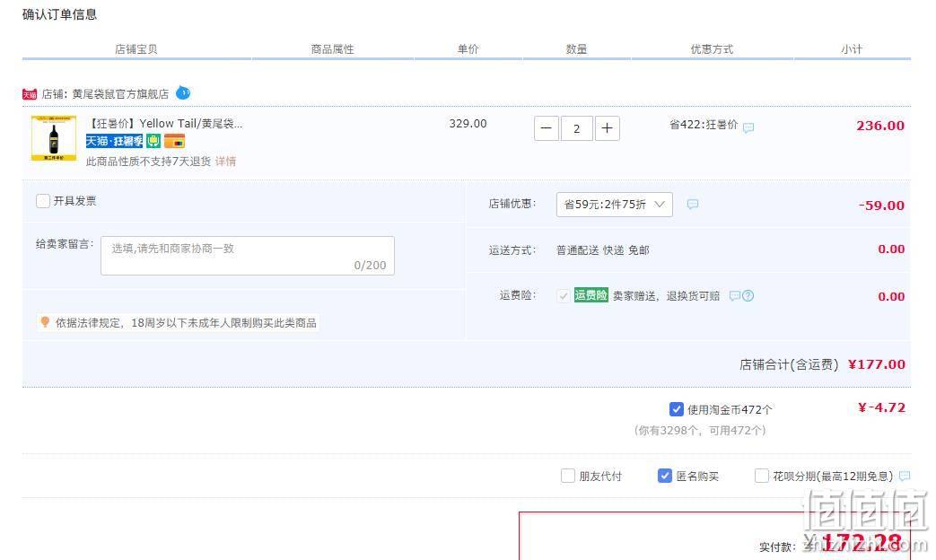This screenshot has height=560, width=936.
Task: Expand the 店铺优惠 discount dropdown 省59元:2件75折
Action: tap(614, 205)
